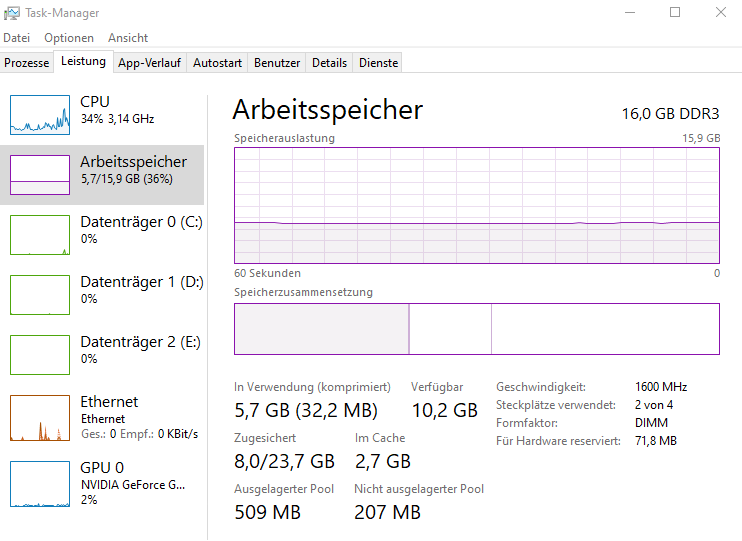Switch to the Details tab
The image size is (742, 541).
(x=329, y=63)
